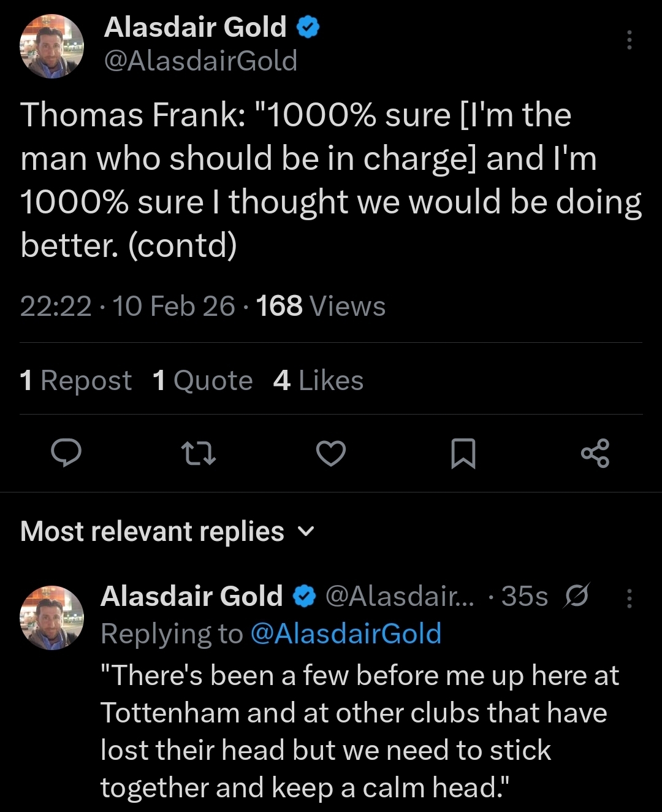Click the 22:22 · 10 Feb 26 timestamp
This screenshot has width=662, height=812.
[x=127, y=306]
